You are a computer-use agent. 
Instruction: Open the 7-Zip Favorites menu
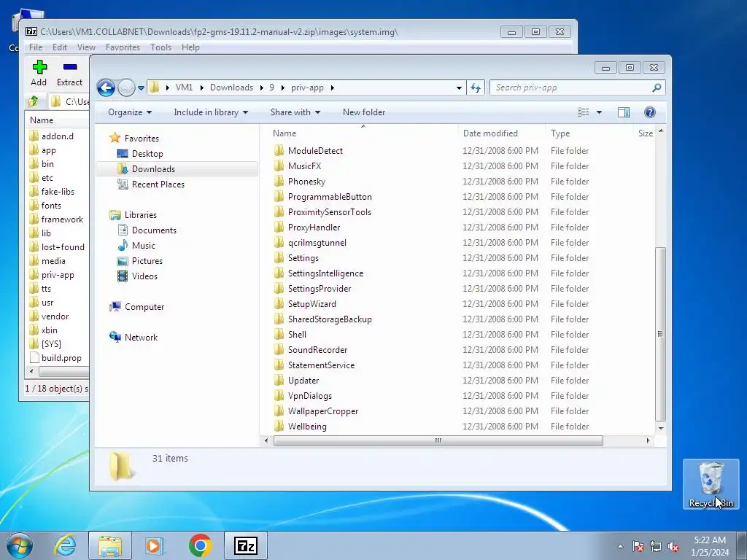[x=123, y=47]
